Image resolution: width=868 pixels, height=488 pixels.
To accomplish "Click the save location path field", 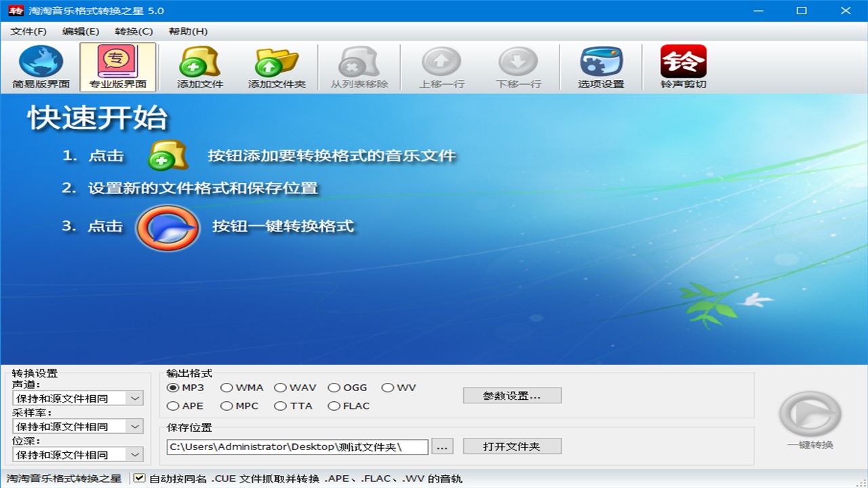I will point(297,447).
